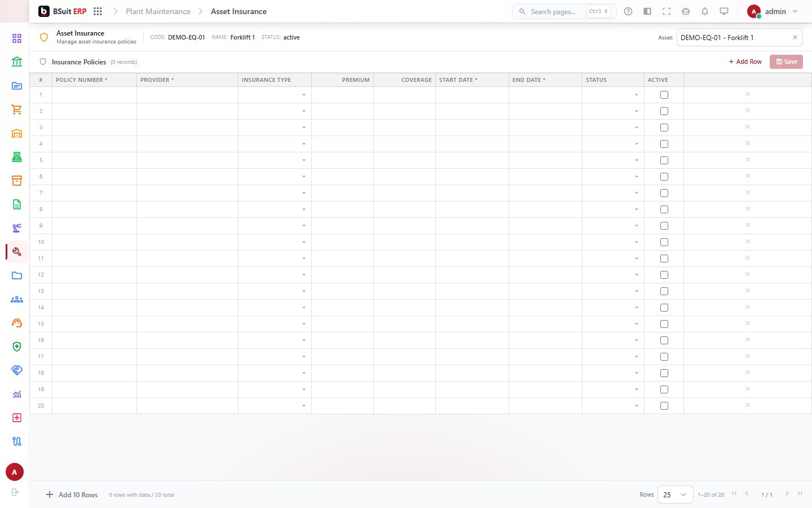Click the help question mark icon
This screenshot has height=508, width=812.
click(628, 11)
